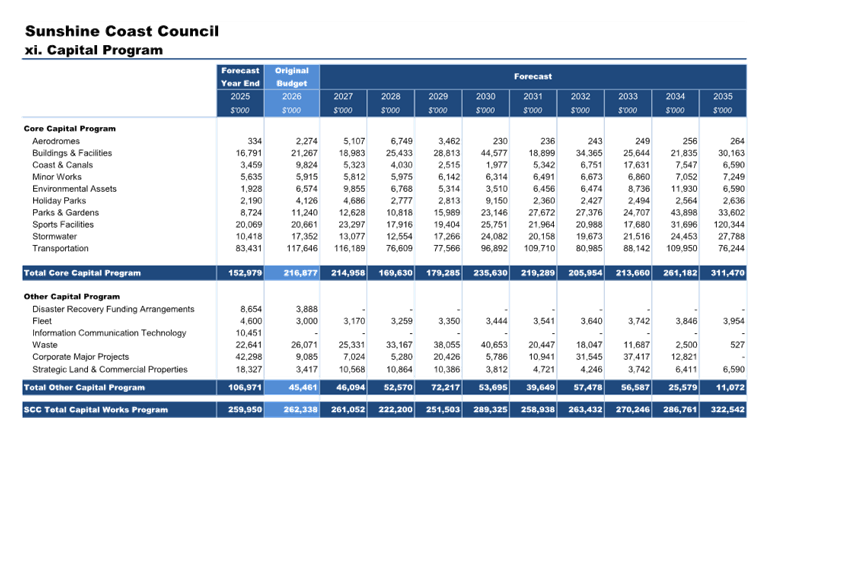The width and height of the screenshot is (842, 580).
Task: Click the 'Total Core Capital Program' row label
Action: pos(82,273)
